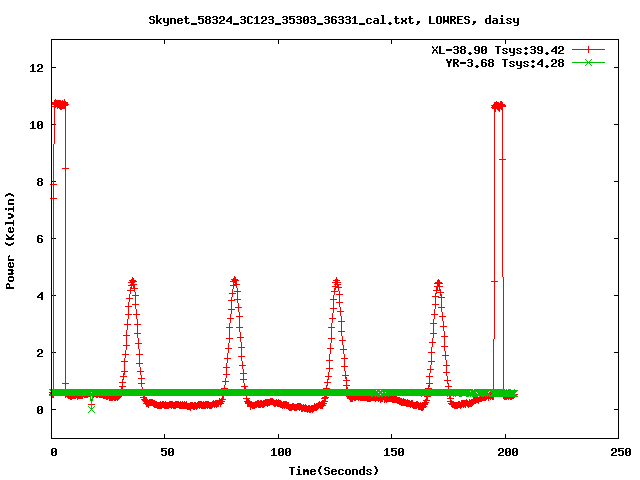Click the red peak near 80 seconds

tap(234, 281)
